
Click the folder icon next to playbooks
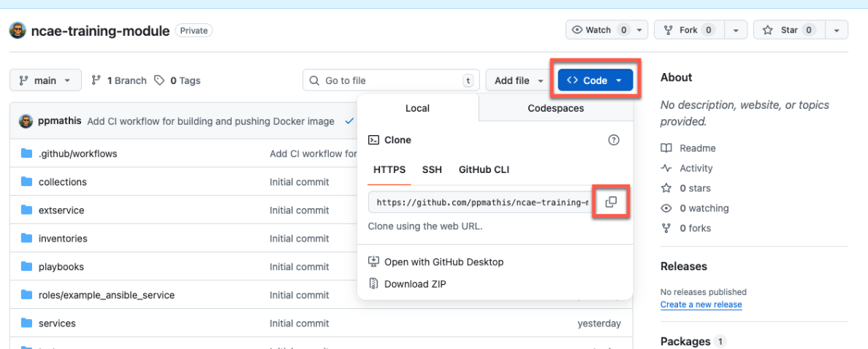coord(26,266)
